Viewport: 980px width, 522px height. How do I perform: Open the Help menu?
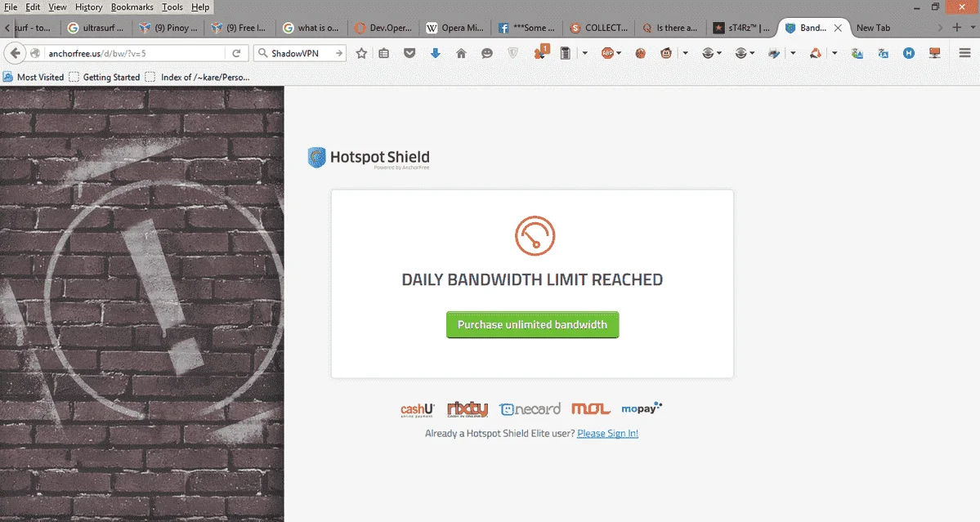point(200,7)
